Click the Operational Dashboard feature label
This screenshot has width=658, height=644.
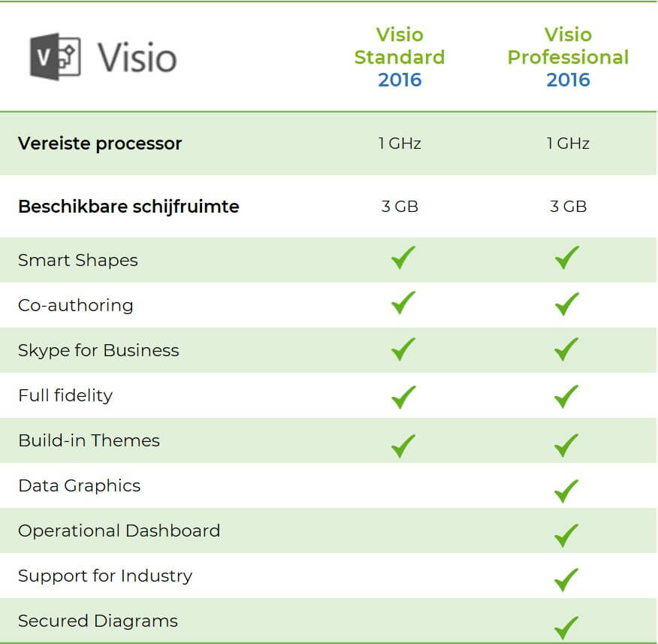pyautogui.click(x=119, y=531)
